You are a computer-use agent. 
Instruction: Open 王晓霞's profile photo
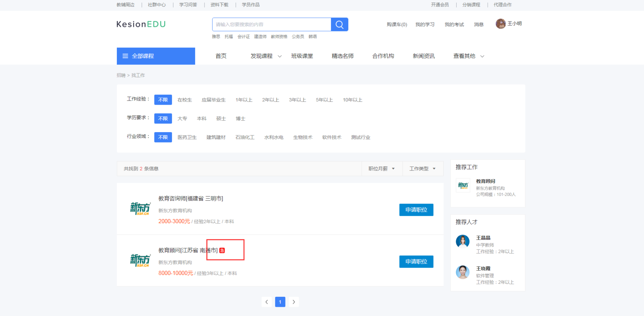pos(462,272)
